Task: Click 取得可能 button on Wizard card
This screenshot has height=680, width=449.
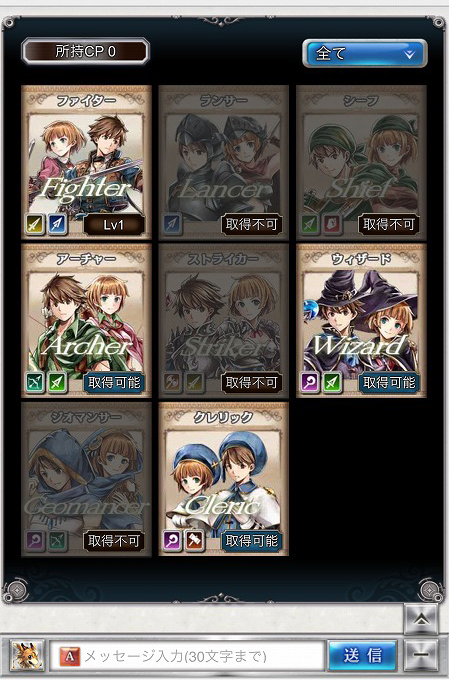Action: [389, 382]
